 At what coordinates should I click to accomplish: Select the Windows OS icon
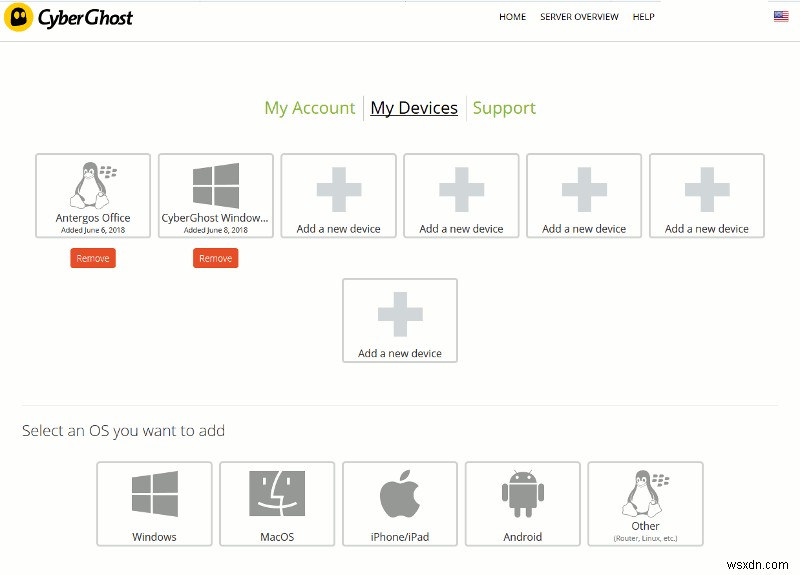coord(154,495)
